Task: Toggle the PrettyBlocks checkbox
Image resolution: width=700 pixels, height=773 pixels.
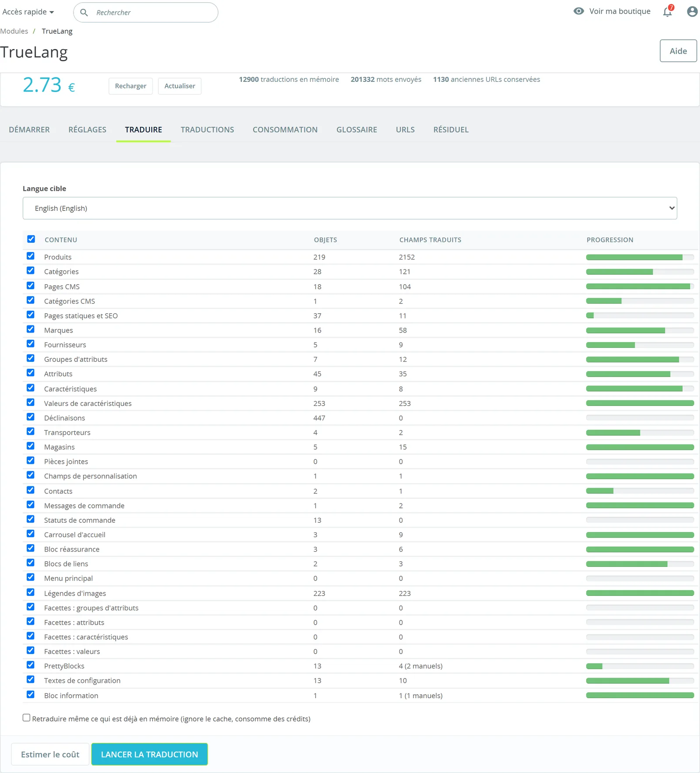Action: pyautogui.click(x=31, y=665)
